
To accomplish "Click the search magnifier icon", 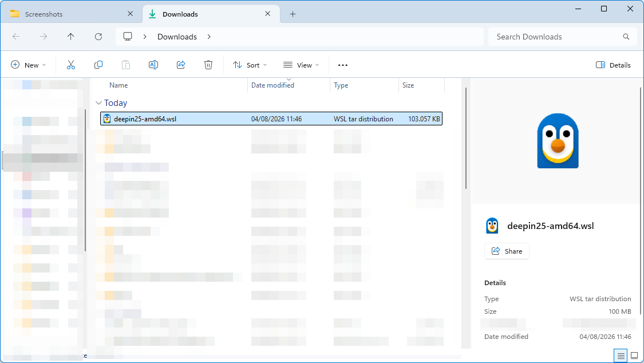I will [626, 37].
